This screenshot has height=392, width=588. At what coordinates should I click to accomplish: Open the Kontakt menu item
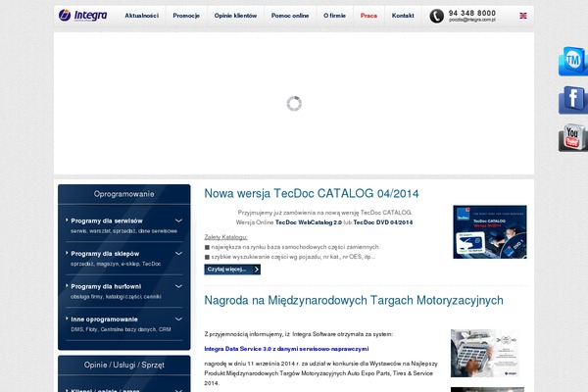pos(403,16)
